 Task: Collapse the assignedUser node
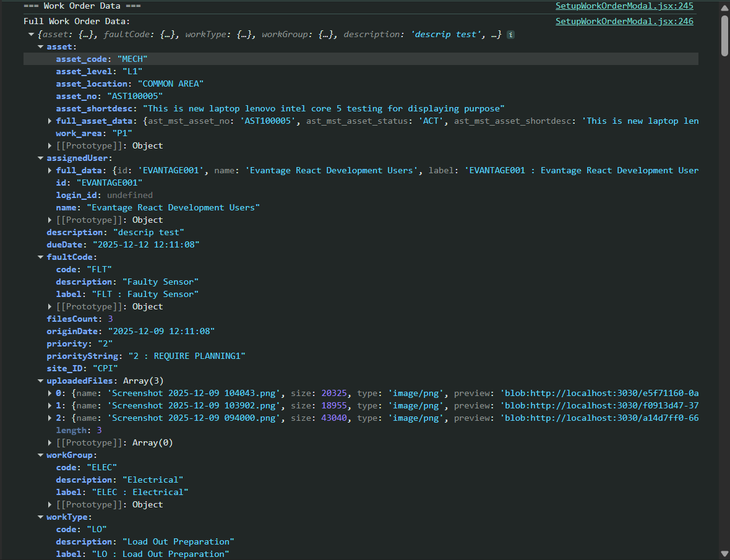click(41, 158)
